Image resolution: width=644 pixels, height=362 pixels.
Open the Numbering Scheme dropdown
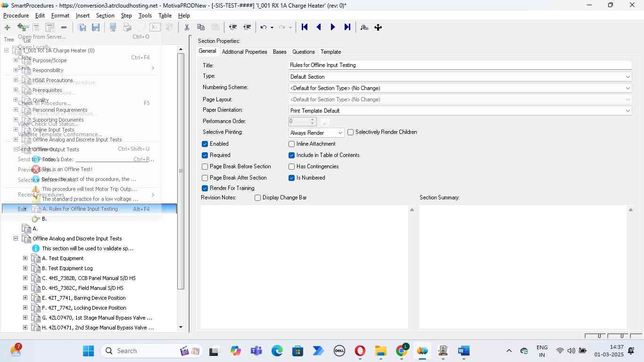pyautogui.click(x=627, y=88)
